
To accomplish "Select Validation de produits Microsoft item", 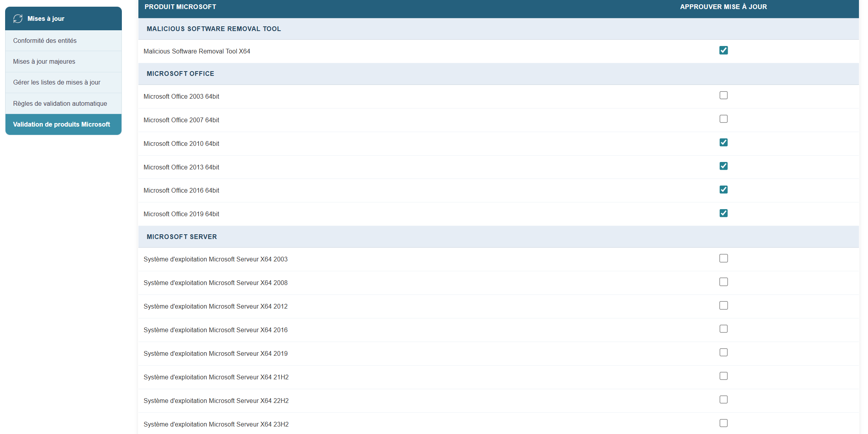I will 61,124.
